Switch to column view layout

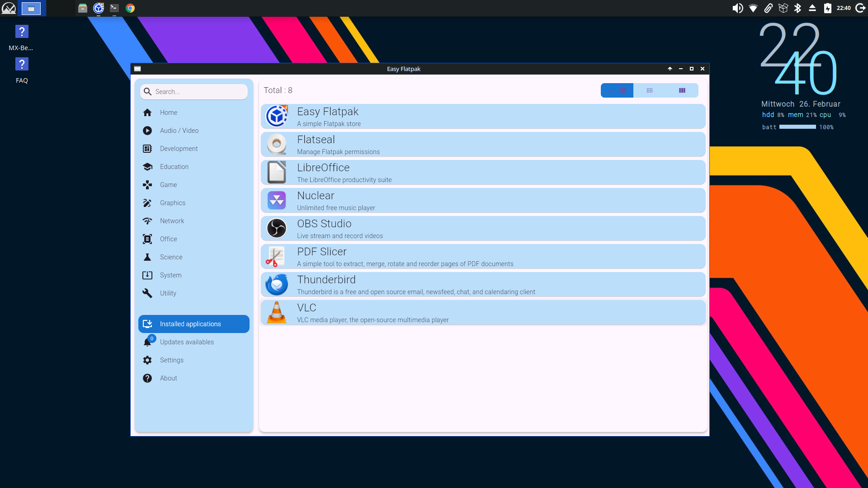(682, 90)
